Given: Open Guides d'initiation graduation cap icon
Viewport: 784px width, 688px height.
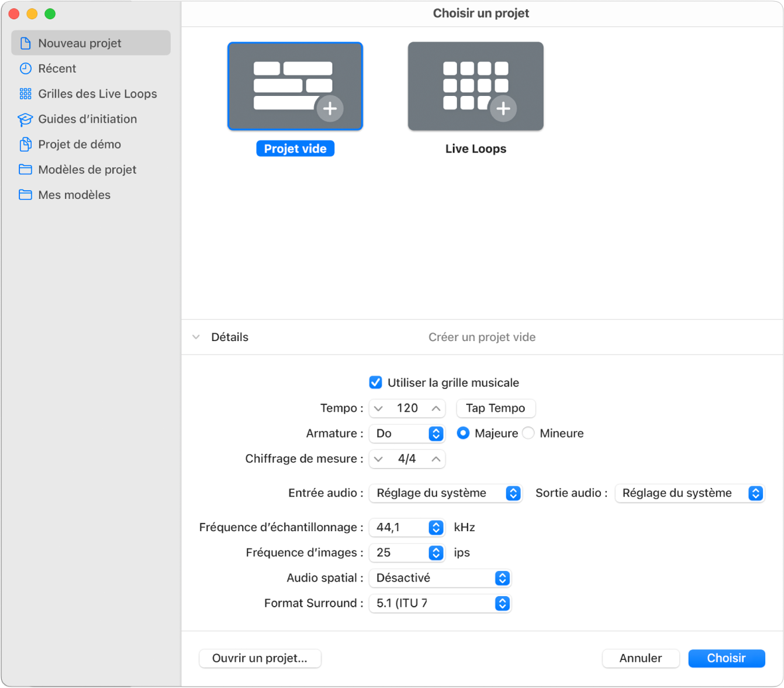Looking at the screenshot, I should [25, 119].
